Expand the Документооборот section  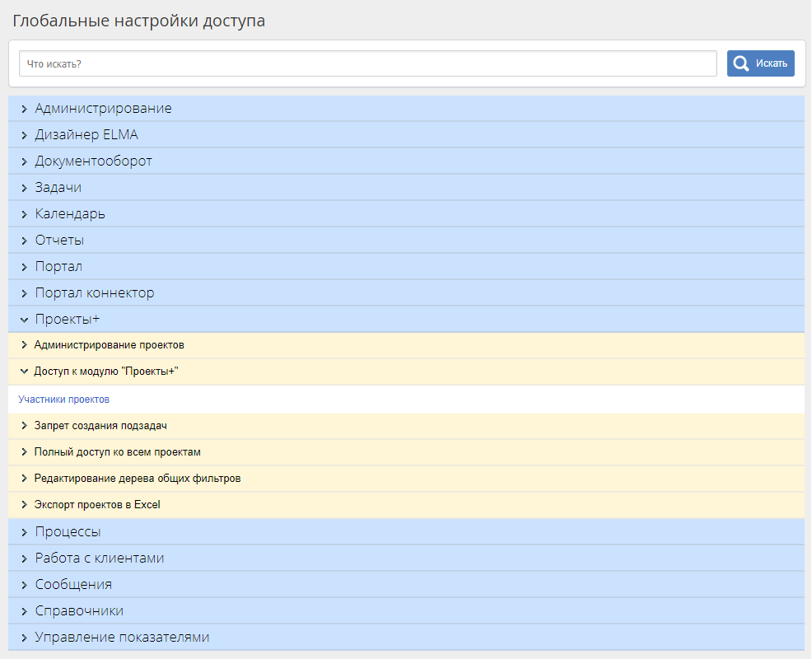(x=93, y=161)
